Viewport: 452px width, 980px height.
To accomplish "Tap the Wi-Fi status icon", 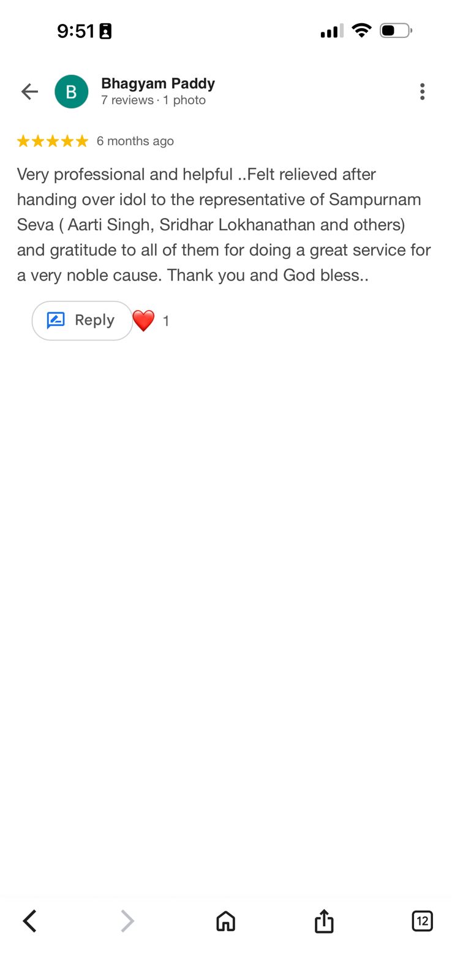I will pyautogui.click(x=362, y=31).
